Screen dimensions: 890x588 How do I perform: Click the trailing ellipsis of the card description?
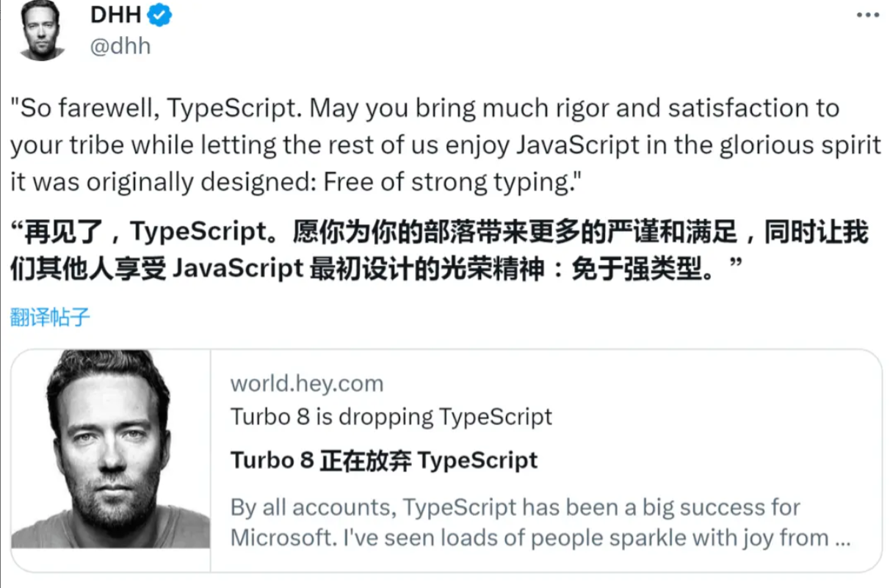coord(842,540)
